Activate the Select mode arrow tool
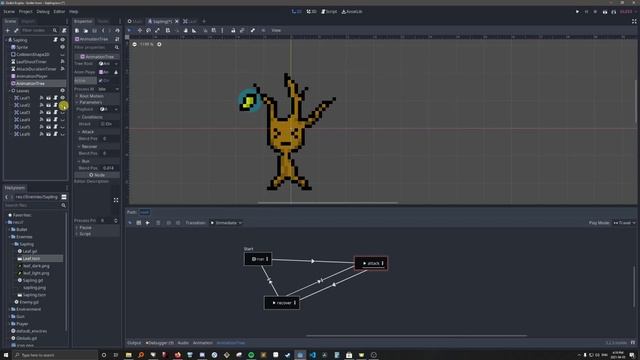Image resolution: width=640 pixels, height=360 pixels. (x=130, y=30)
